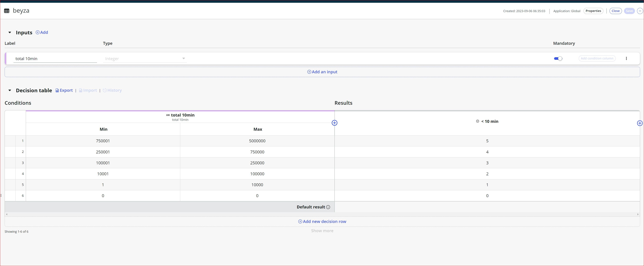This screenshot has width=644, height=266.
Task: Switch to the Properties view
Action: 593,11
